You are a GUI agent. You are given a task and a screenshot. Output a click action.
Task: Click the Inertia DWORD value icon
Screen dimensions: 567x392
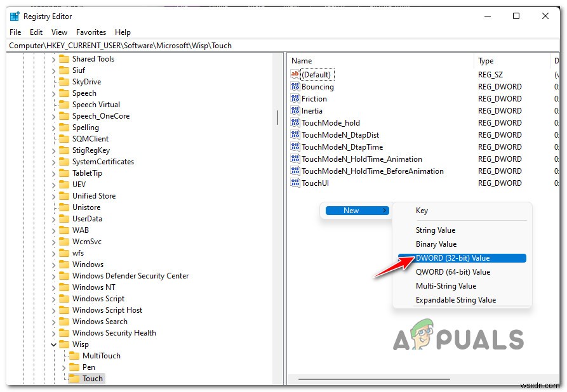click(295, 110)
